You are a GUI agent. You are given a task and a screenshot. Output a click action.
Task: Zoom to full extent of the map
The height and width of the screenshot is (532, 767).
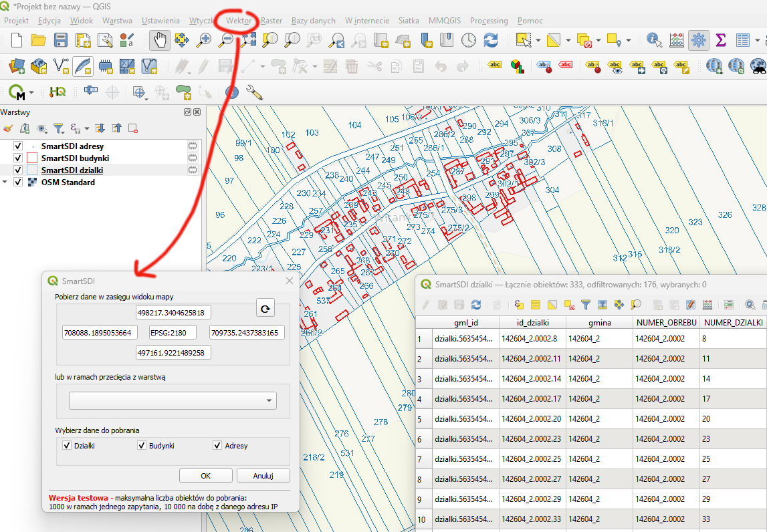pyautogui.click(x=248, y=39)
